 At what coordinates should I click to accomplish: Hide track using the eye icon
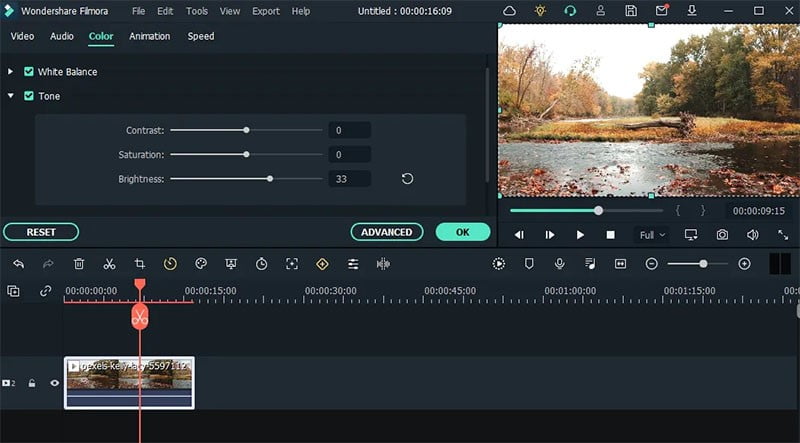(55, 383)
